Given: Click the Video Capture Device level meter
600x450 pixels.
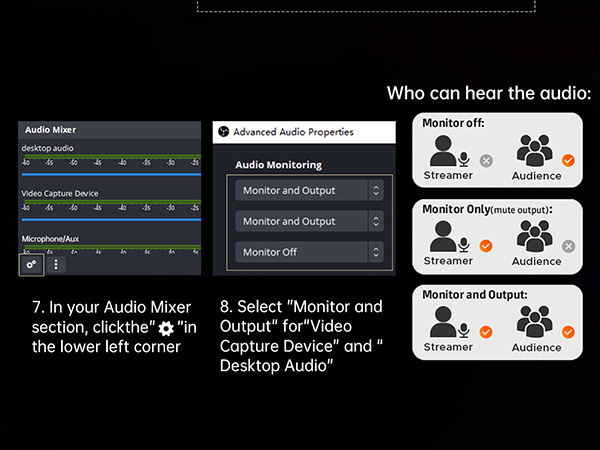Looking at the screenshot, I should pos(112,202).
